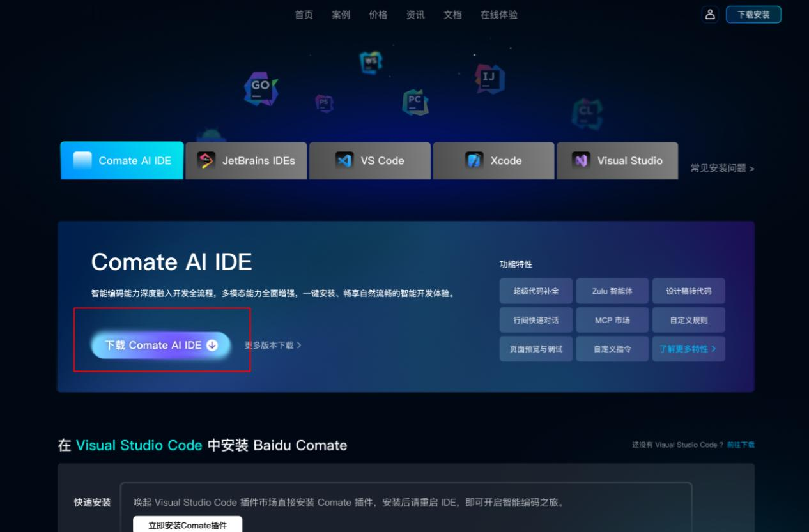Viewport: 809px width, 532px height.
Task: Click the 快速安装 label
Action: click(x=92, y=503)
